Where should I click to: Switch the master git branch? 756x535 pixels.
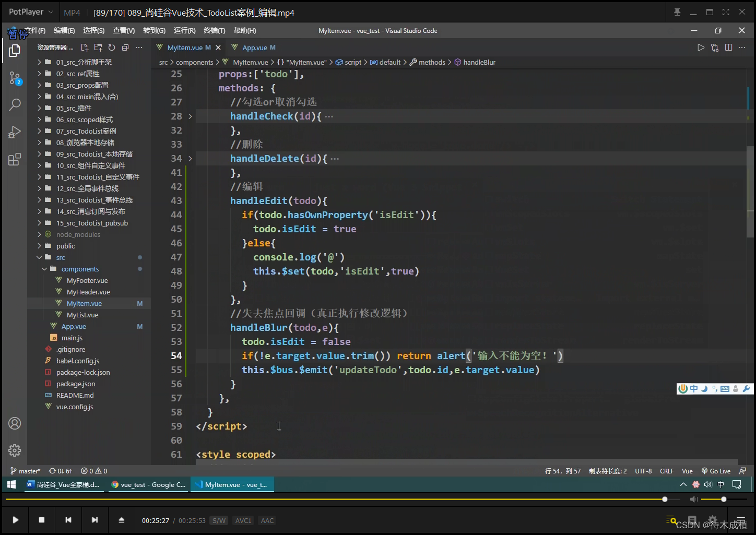pyautogui.click(x=25, y=471)
